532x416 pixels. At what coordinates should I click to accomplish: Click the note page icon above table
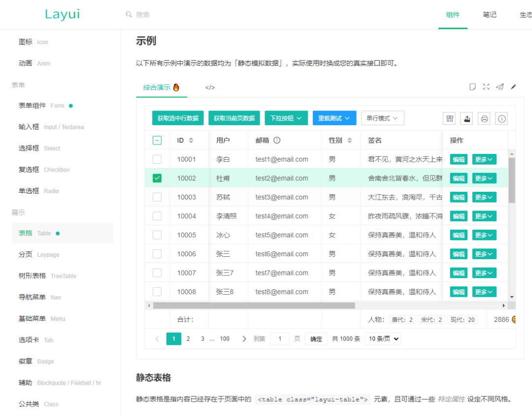[x=472, y=87]
